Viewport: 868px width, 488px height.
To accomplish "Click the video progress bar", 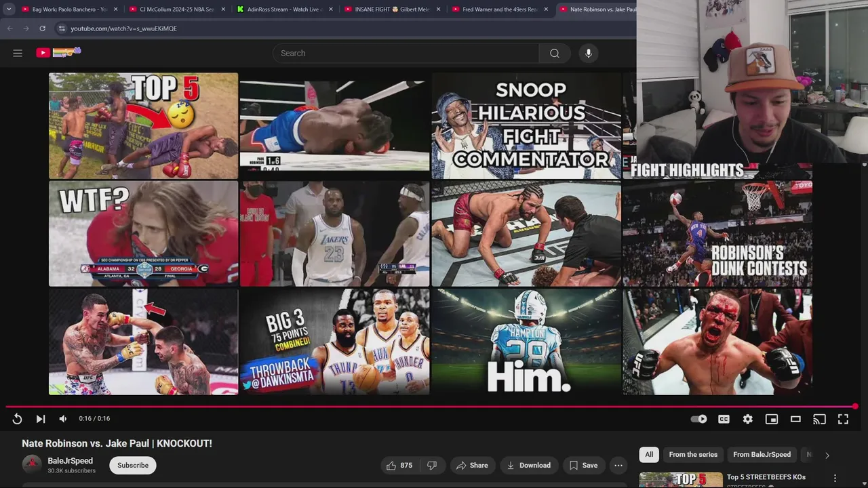I will pyautogui.click(x=431, y=407).
